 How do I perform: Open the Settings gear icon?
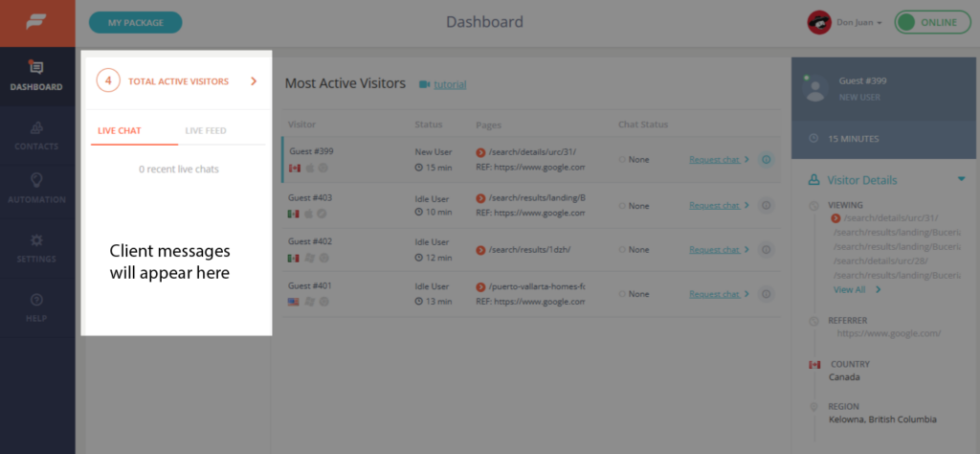click(37, 240)
